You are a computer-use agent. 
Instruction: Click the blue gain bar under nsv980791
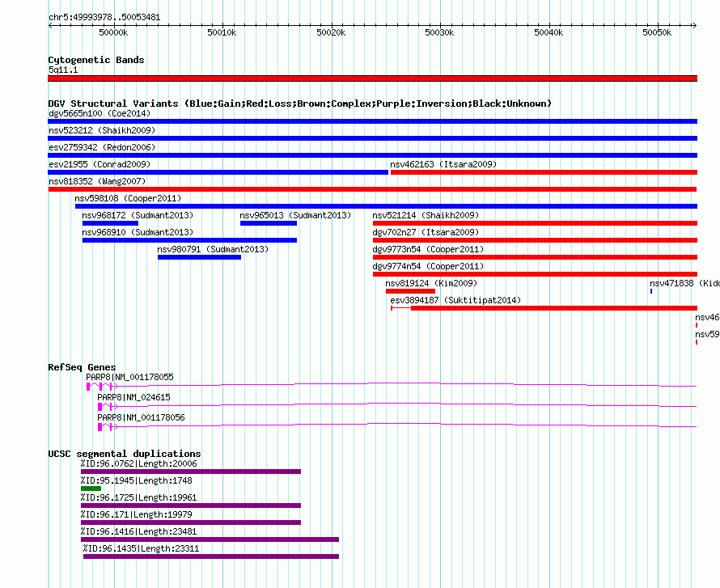coord(199,257)
